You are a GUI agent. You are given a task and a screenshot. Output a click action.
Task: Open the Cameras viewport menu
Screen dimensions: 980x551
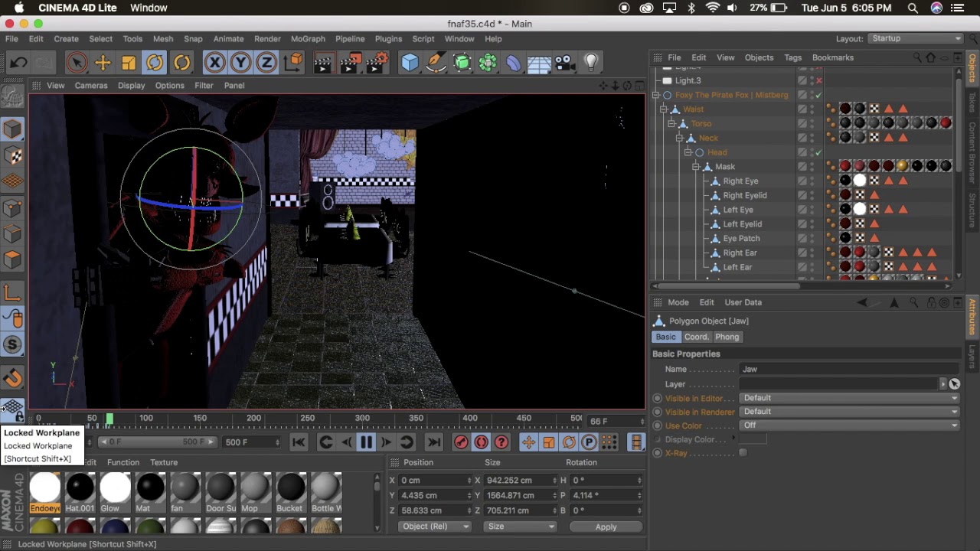(x=91, y=86)
